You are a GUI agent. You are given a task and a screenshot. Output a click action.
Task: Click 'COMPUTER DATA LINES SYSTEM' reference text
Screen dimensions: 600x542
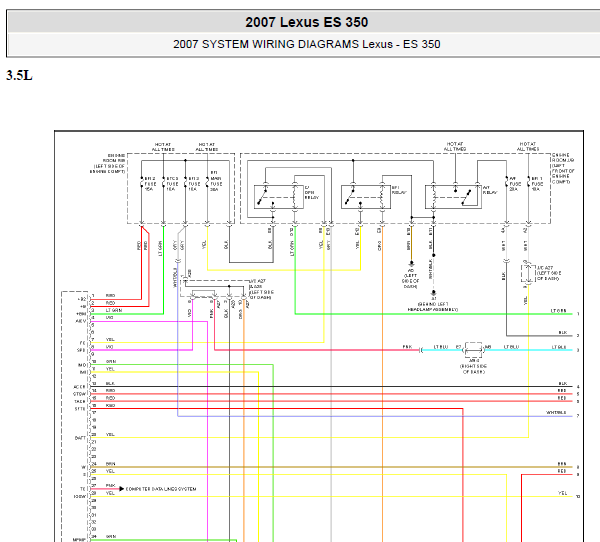tap(161, 489)
